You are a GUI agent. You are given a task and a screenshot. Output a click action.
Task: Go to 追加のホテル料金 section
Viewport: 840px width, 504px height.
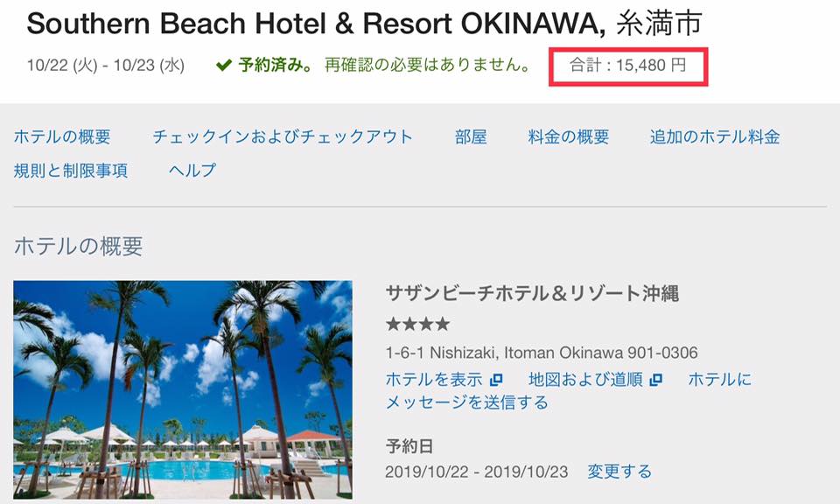(x=715, y=136)
